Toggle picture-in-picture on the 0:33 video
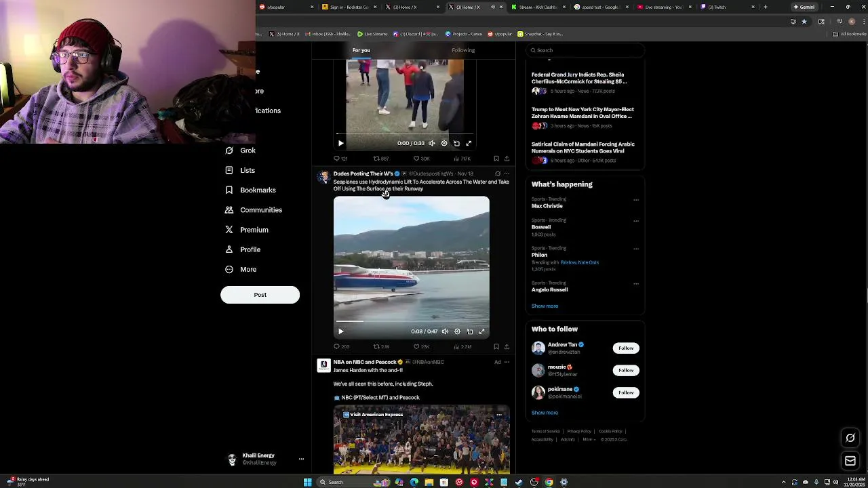 (456, 143)
